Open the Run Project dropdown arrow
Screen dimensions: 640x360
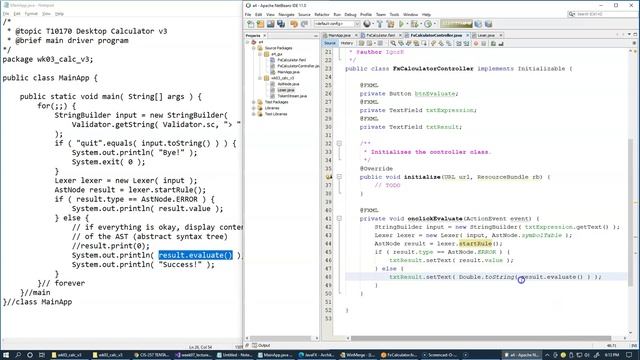point(407,24)
